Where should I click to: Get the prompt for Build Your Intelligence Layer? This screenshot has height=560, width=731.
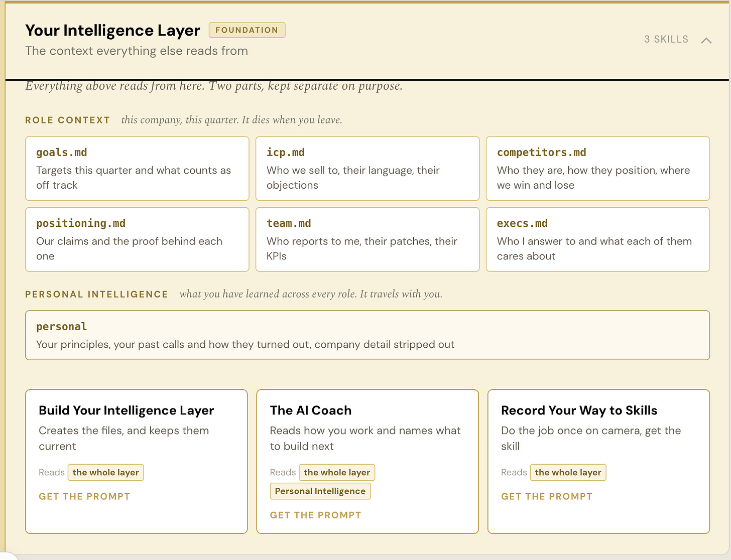click(84, 496)
